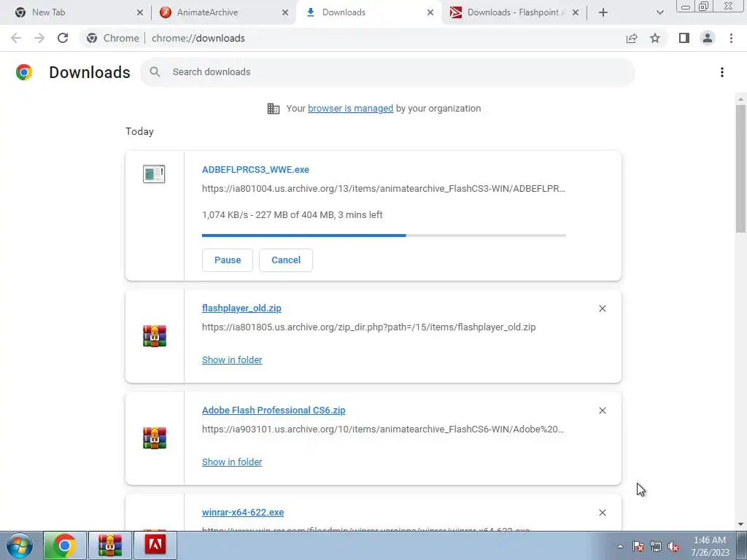Open the profile avatar icon
The height and width of the screenshot is (560, 747).
coord(708,38)
